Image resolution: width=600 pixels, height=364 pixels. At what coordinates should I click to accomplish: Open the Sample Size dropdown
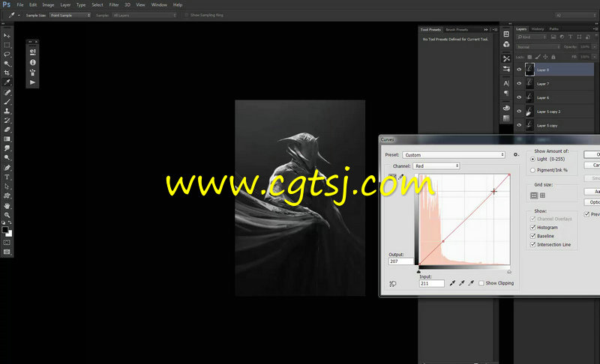[x=70, y=15]
